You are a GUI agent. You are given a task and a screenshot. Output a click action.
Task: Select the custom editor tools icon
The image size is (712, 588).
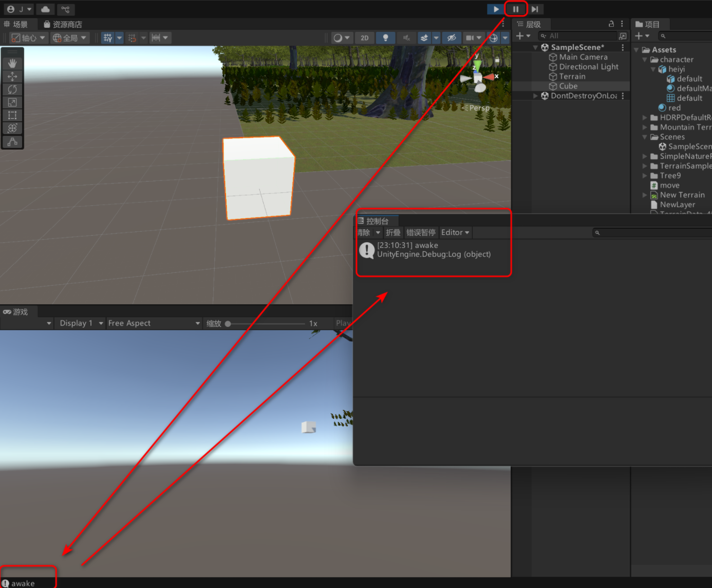click(12, 141)
